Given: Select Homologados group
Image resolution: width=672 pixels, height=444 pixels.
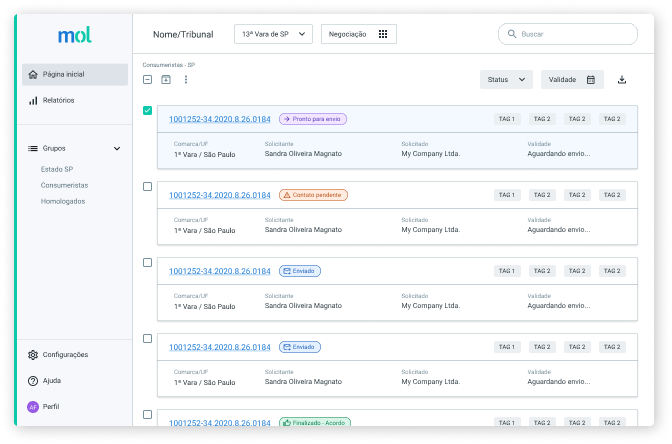Looking at the screenshot, I should coord(63,201).
